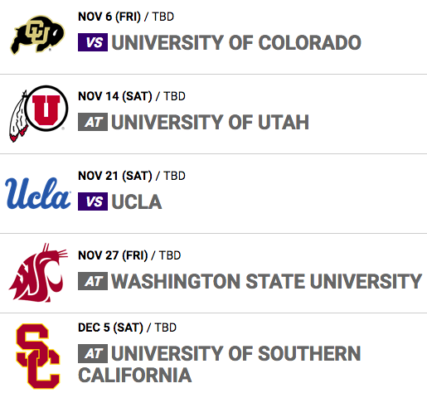This screenshot has width=427, height=393.
Task: Click the Washington State Cougars logo
Action: 38,273
